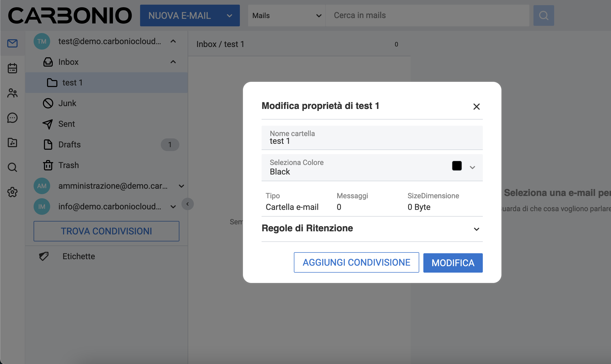Open the Contacts module icon
This screenshot has height=364, width=611.
coord(12,93)
